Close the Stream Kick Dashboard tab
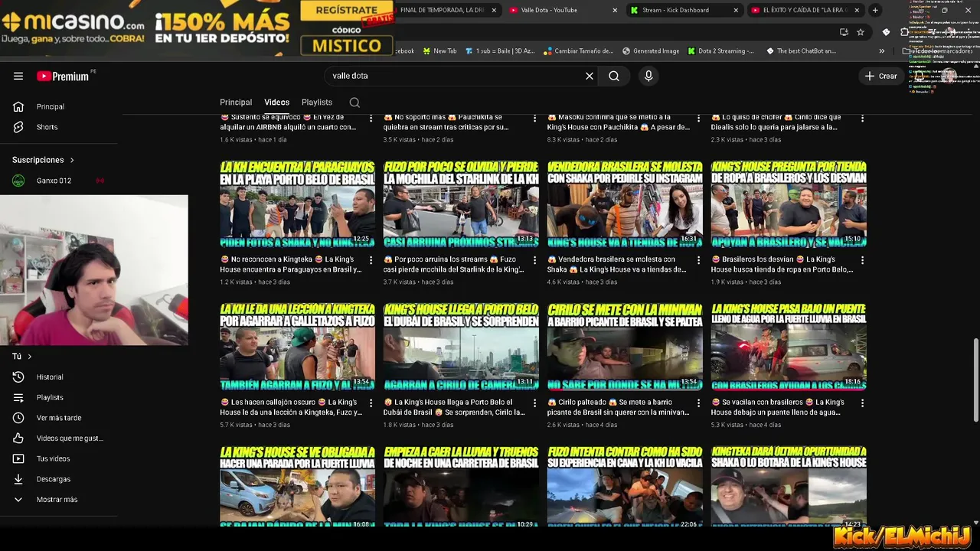The image size is (980, 551). (736, 10)
